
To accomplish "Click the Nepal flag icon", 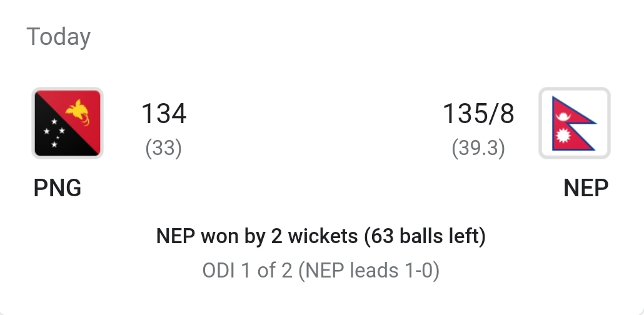I will (574, 122).
